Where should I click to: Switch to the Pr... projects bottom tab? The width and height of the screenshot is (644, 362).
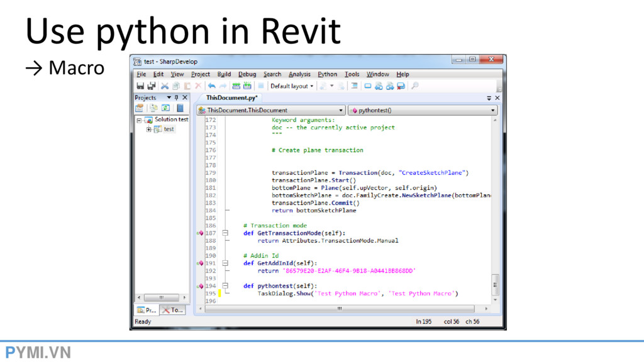pyautogui.click(x=147, y=310)
